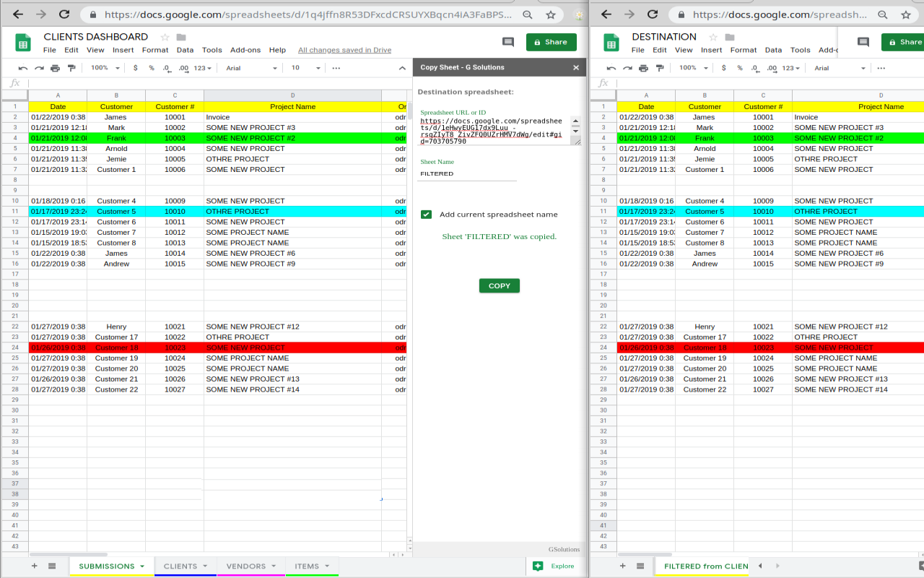Star the DESTINATION spreadsheet

tap(713, 37)
